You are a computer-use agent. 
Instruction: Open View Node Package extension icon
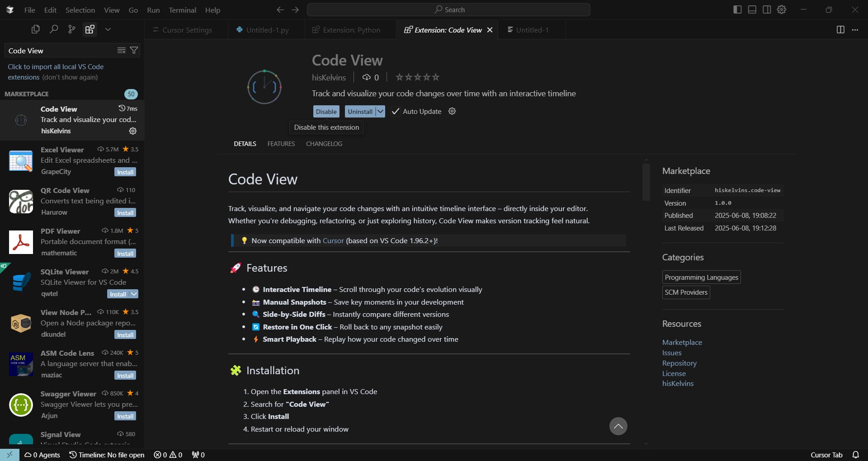click(x=21, y=324)
